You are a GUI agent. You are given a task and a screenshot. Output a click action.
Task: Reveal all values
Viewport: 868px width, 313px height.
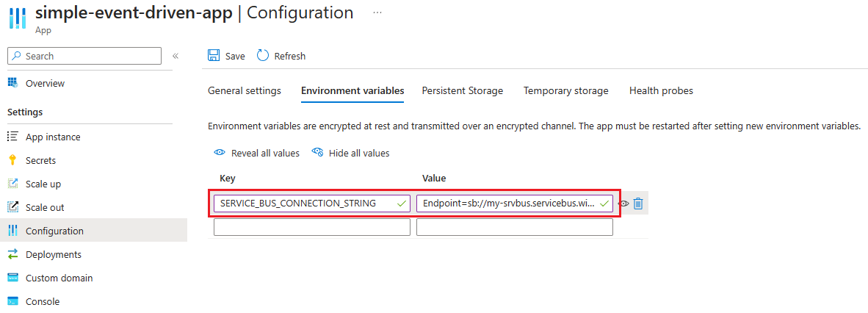[257, 153]
